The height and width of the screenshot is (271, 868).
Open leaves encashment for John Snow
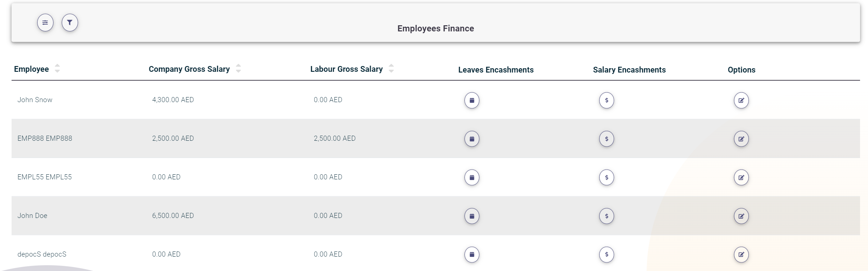pos(472,100)
